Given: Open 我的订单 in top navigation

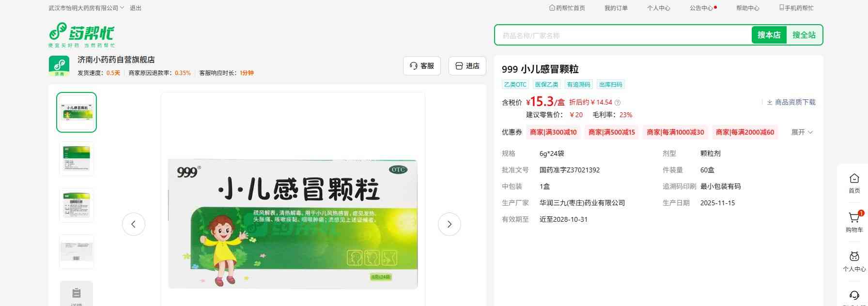Looking at the screenshot, I should (616, 8).
